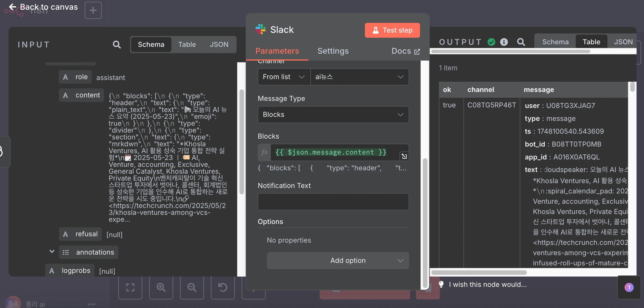Screen dimensions: 644x308
Task: Click the output table vertical scrollbar
Action: [632, 87]
